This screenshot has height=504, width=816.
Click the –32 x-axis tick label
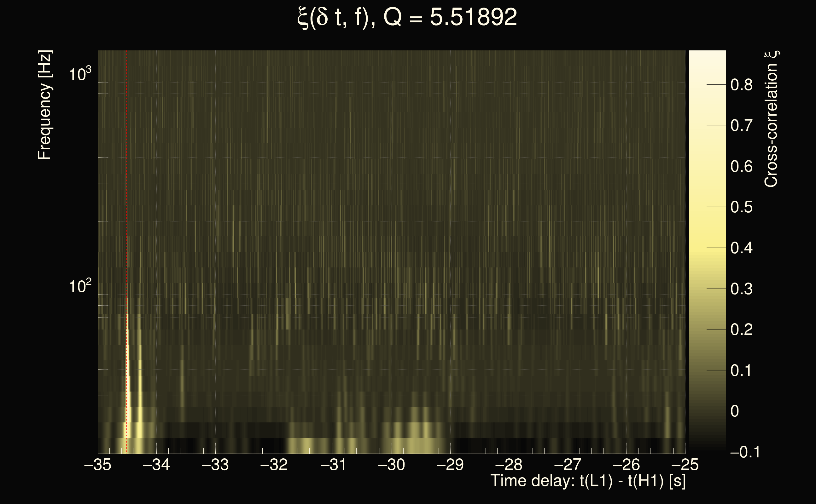274,465
